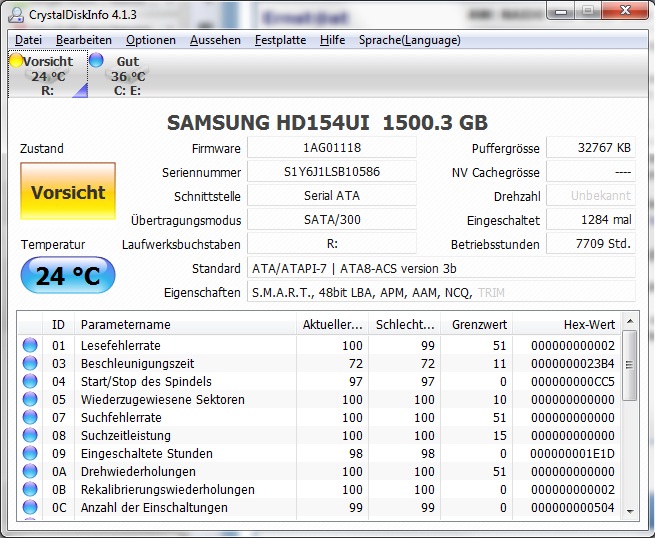The height and width of the screenshot is (538, 655).
Task: Click status icon for Anzahl der Einschaltungen
Action: click(30, 507)
